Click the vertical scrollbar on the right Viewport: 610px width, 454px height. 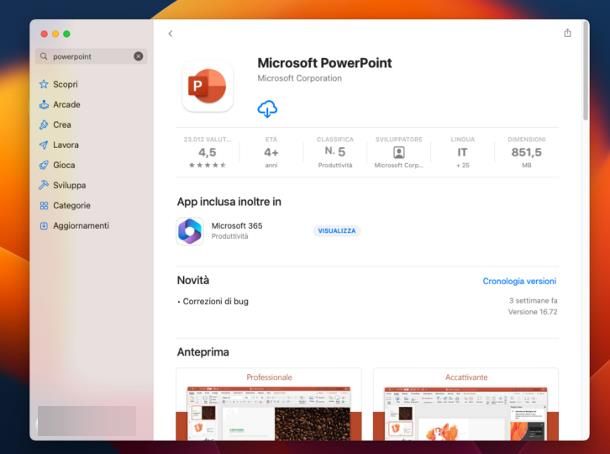(x=585, y=70)
